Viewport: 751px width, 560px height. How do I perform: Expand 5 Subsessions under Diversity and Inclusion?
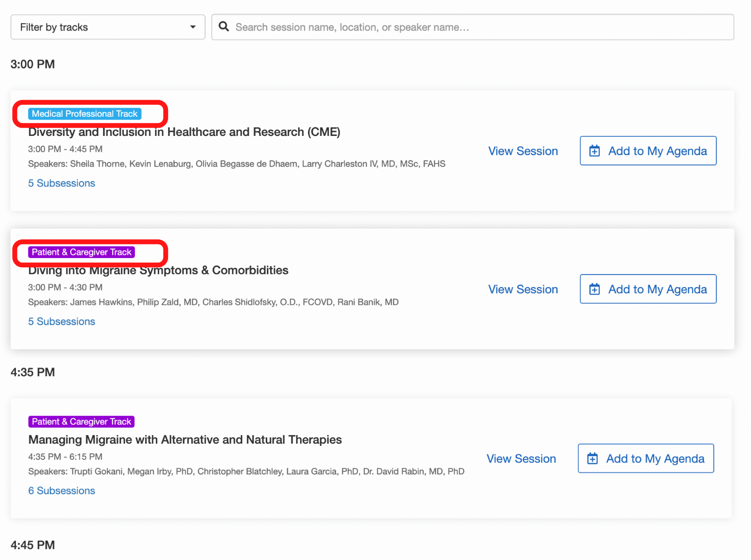[x=62, y=183]
